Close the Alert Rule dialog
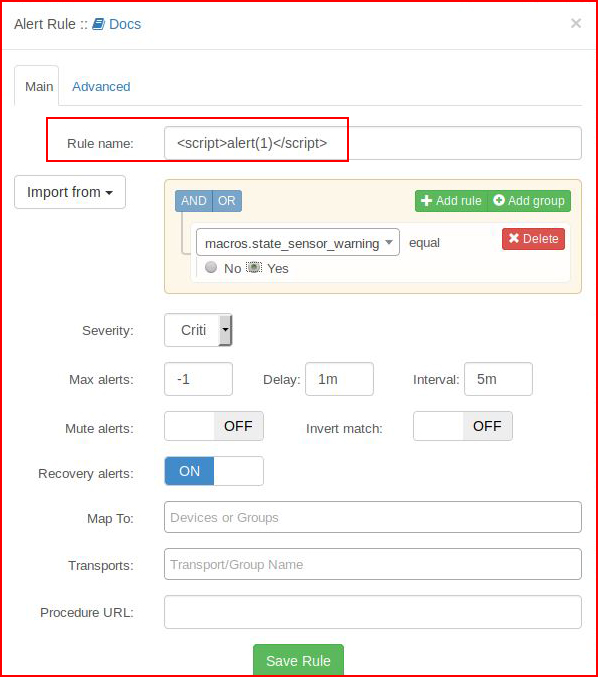598x677 pixels. pos(576,23)
